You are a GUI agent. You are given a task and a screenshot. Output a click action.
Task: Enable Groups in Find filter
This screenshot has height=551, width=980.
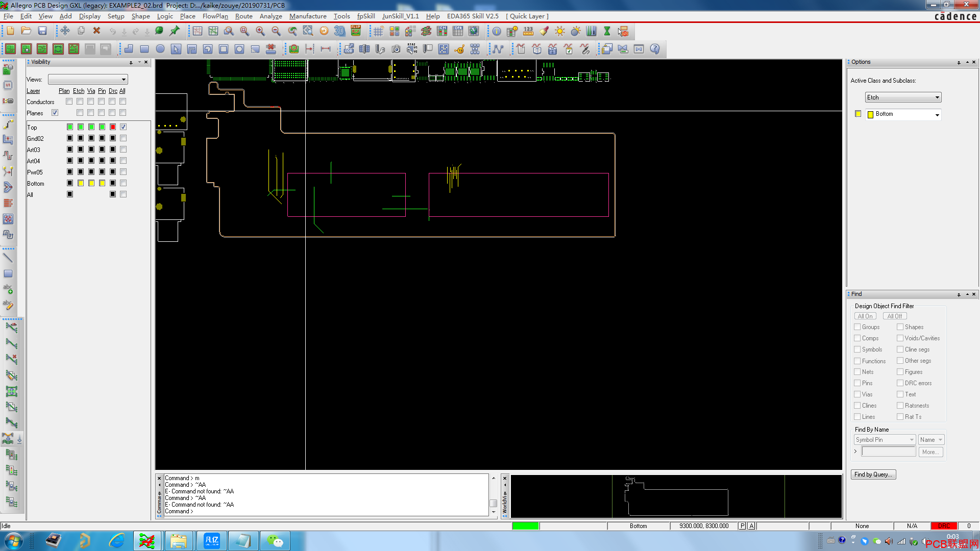(857, 327)
